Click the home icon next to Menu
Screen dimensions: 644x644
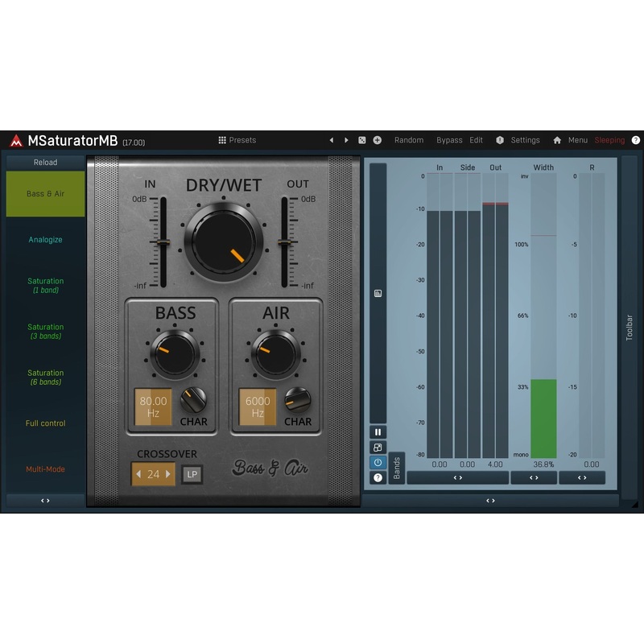(557, 140)
